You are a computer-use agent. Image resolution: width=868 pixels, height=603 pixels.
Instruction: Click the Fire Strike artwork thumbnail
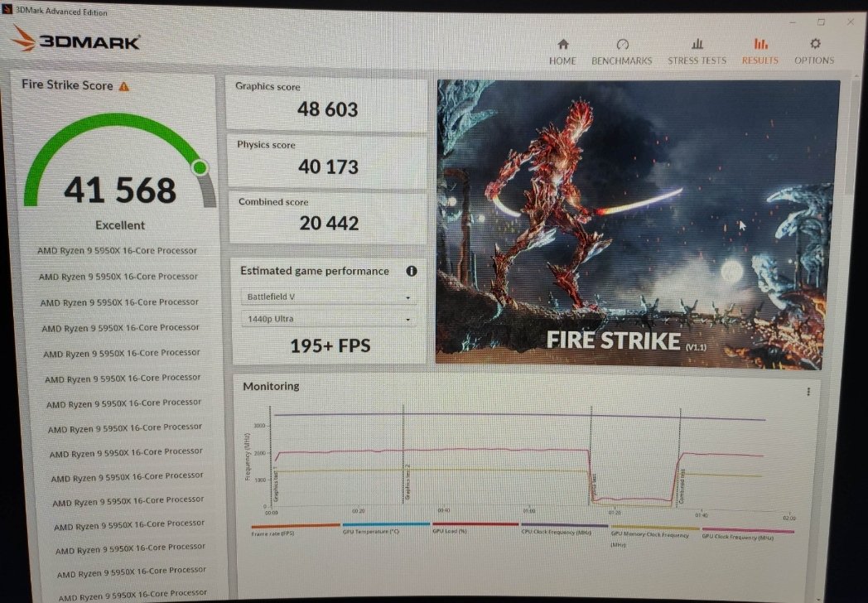click(637, 224)
